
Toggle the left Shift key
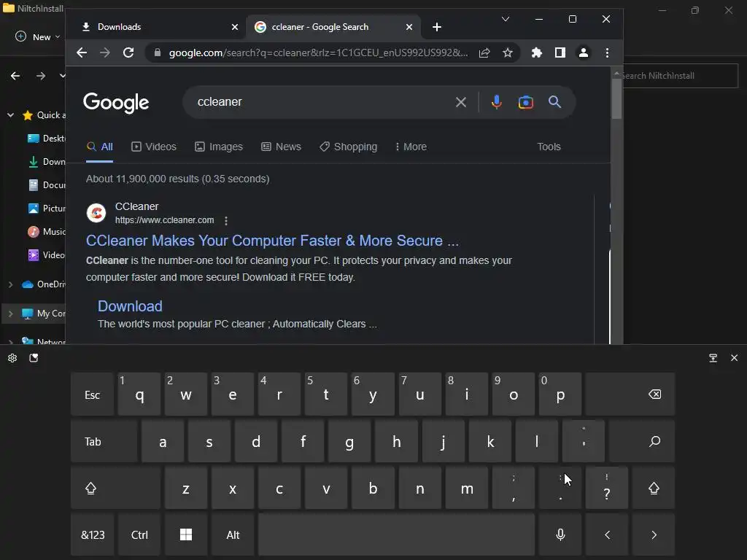(116, 488)
